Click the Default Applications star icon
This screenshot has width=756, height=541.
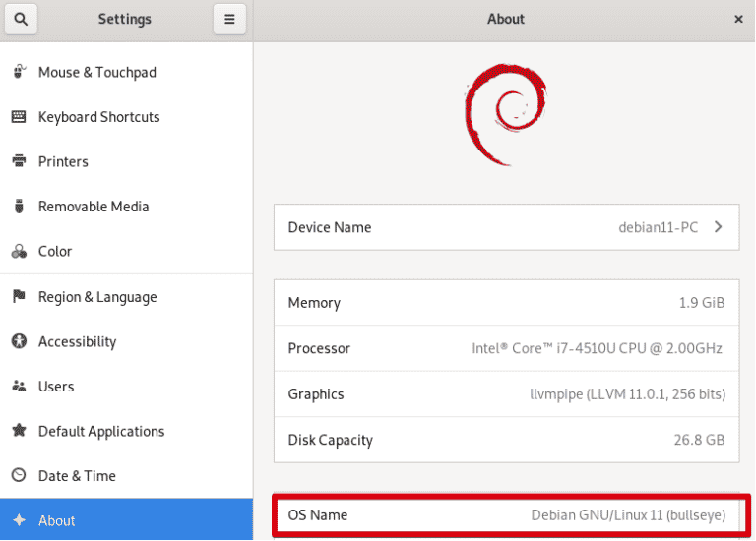click(19, 430)
